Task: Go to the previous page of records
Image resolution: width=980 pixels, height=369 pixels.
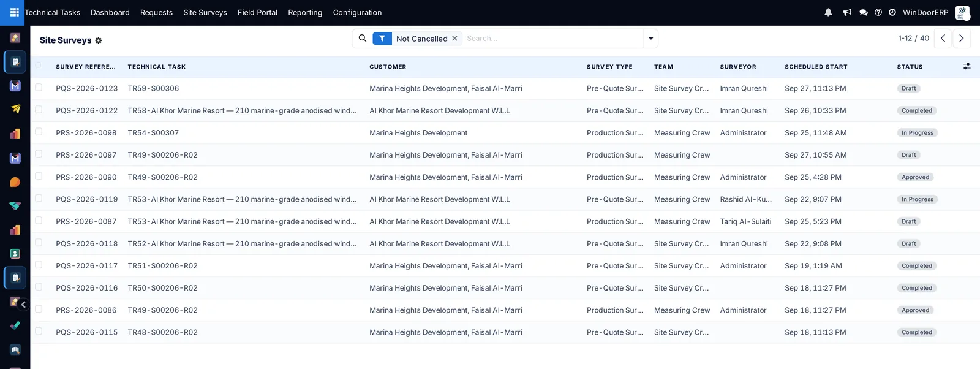Action: tap(943, 38)
